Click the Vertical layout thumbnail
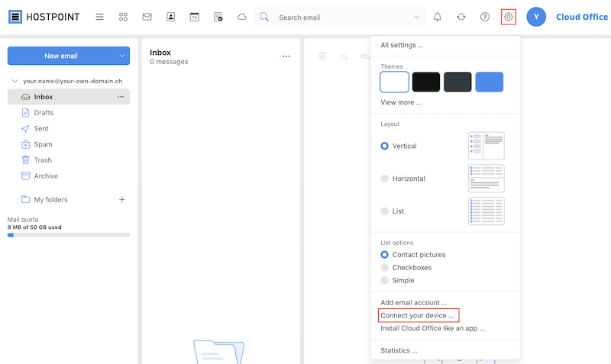This screenshot has height=364, width=611. click(487, 146)
